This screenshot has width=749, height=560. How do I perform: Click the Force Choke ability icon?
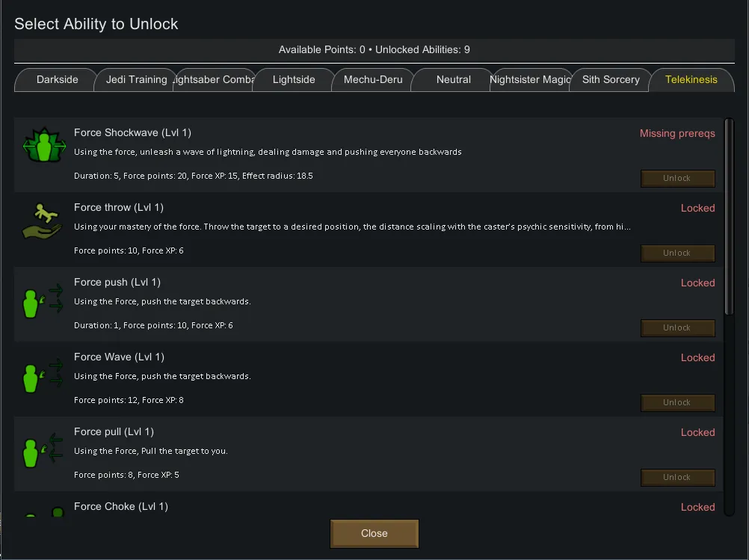click(x=43, y=512)
